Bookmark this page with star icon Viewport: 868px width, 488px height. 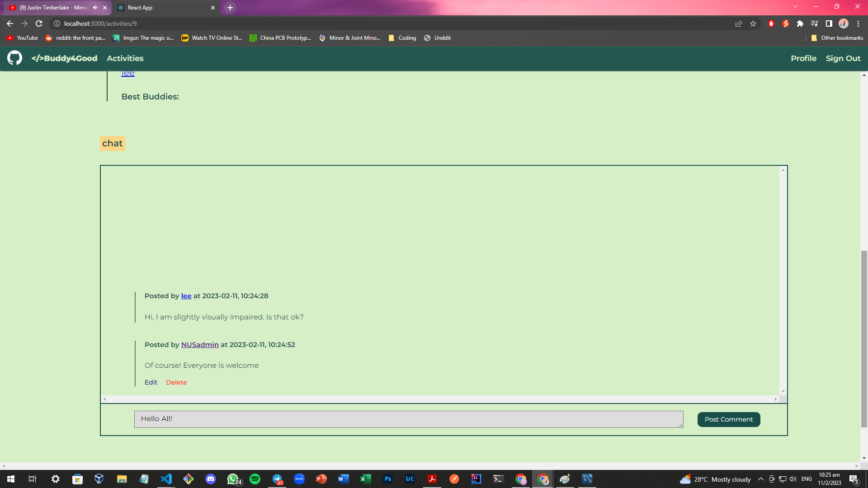[x=753, y=23]
